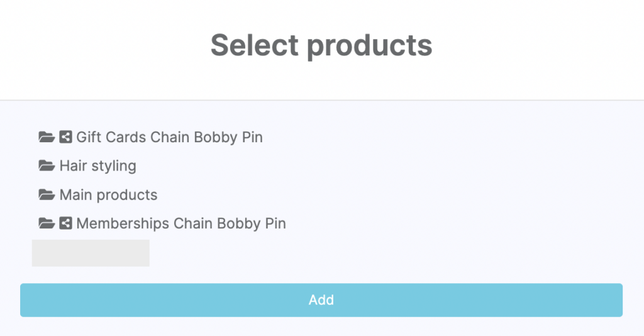The height and width of the screenshot is (336, 644).
Task: Click the Select products heading
Action: 321,45
